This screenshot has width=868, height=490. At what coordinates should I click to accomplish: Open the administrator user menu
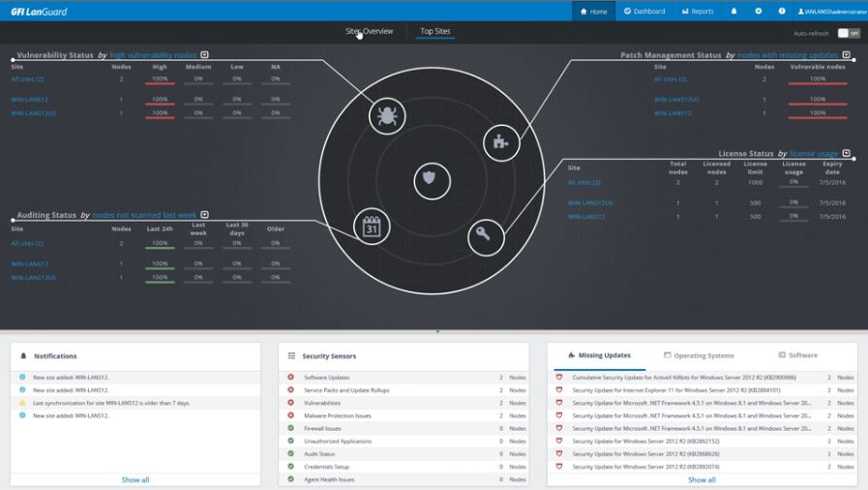click(x=832, y=11)
